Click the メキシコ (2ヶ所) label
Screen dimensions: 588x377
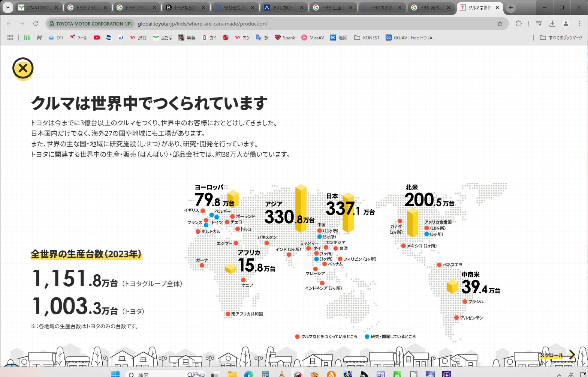[x=422, y=246]
